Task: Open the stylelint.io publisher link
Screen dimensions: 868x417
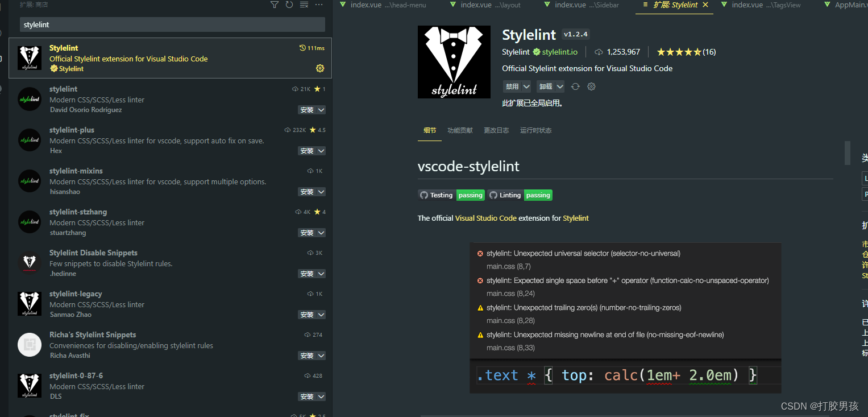Action: pyautogui.click(x=559, y=52)
